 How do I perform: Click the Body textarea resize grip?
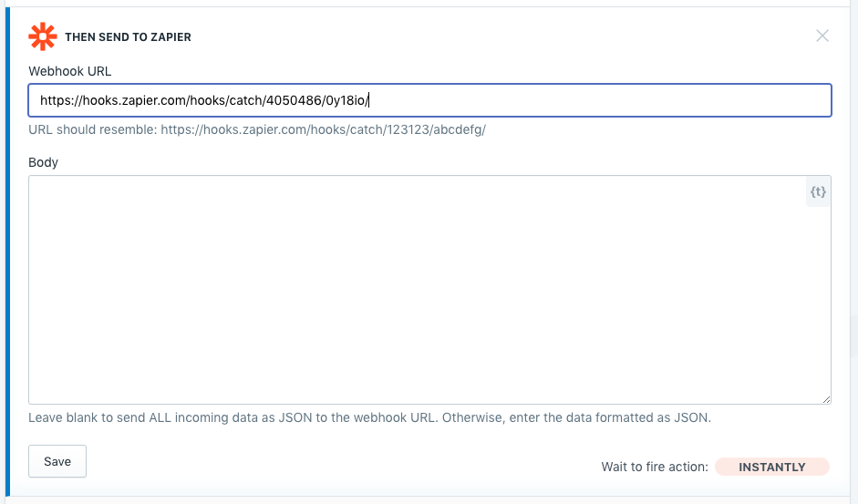pyautogui.click(x=826, y=399)
